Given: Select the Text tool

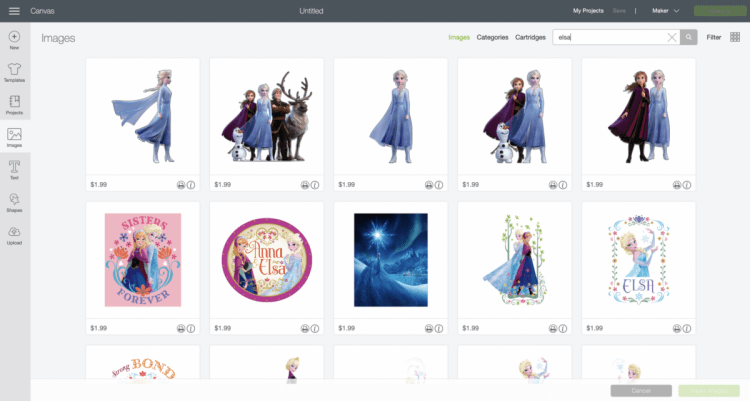Looking at the screenshot, I should coord(14,170).
